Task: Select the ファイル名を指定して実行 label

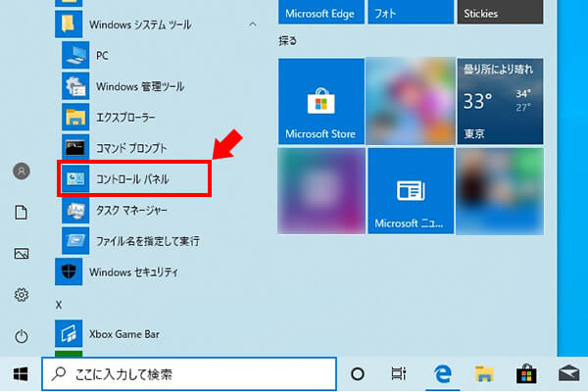Action: pos(148,241)
